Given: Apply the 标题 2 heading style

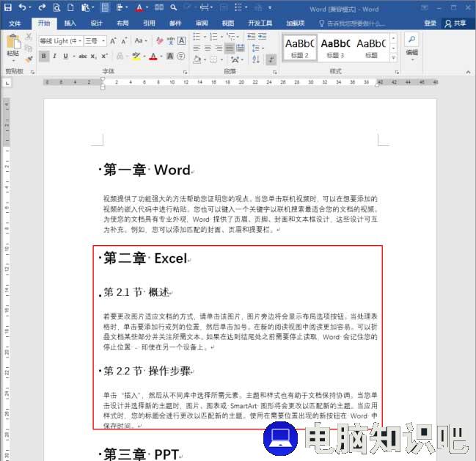Looking at the screenshot, I should coord(300,48).
